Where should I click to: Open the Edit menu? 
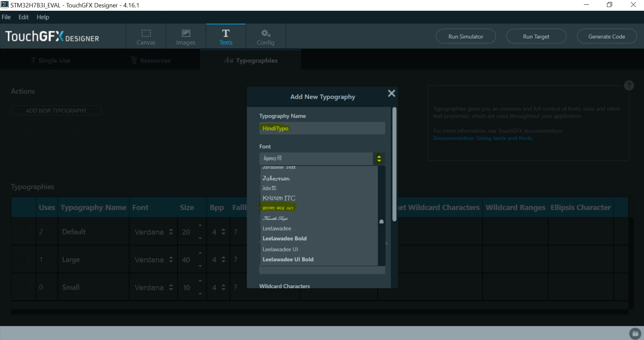(x=24, y=17)
